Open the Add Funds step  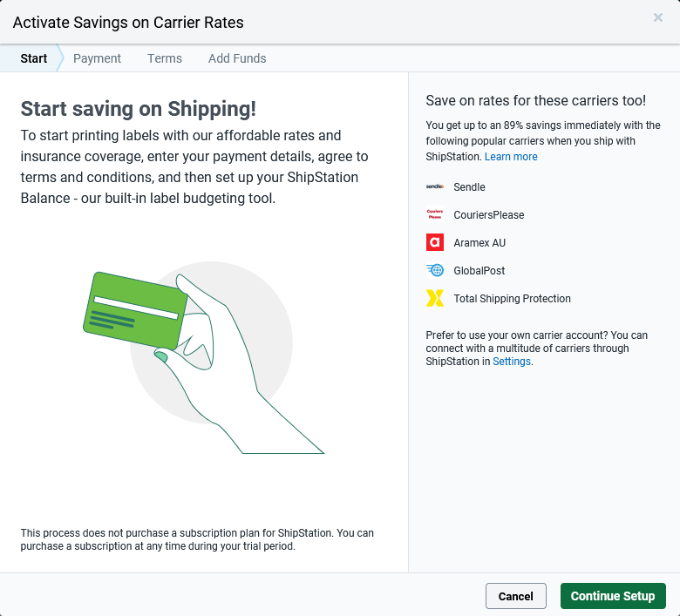coord(237,58)
